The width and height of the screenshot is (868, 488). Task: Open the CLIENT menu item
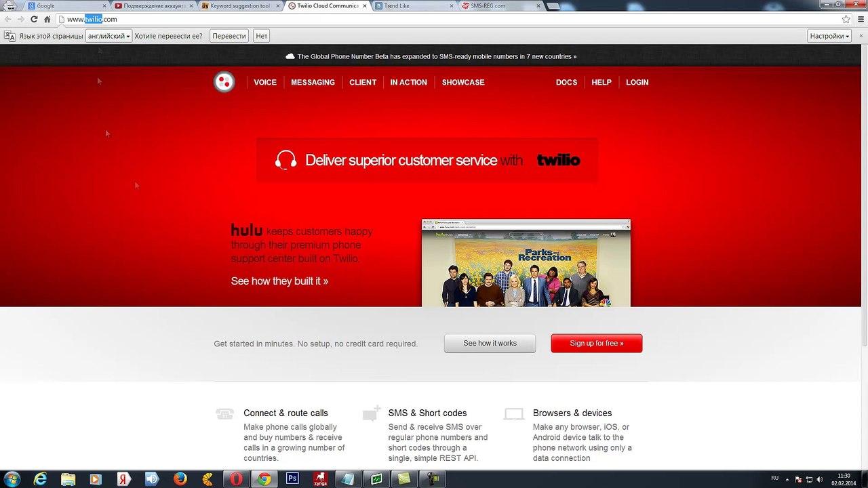pos(363,83)
